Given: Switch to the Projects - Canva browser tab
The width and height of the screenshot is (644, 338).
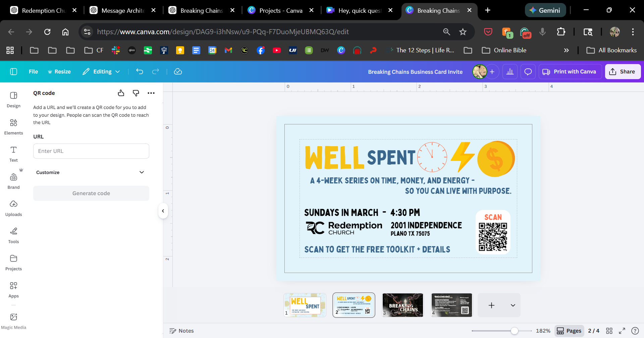Looking at the screenshot, I should [x=280, y=10].
